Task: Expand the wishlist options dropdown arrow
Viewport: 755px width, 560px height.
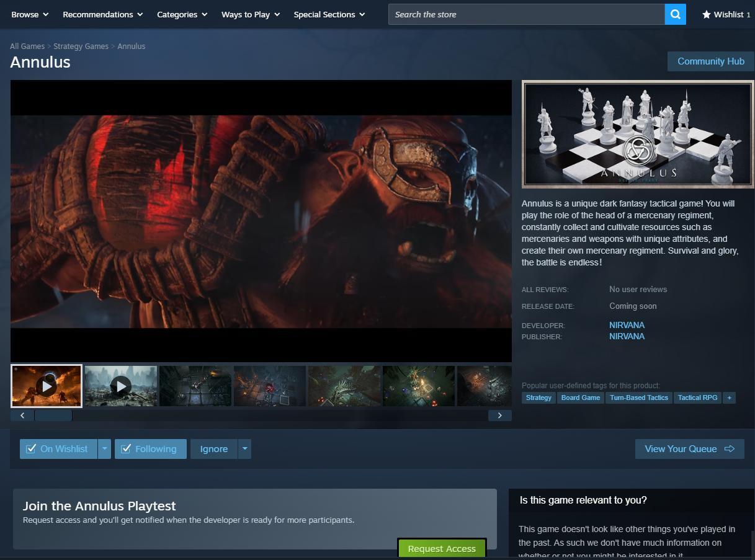Action: (104, 449)
